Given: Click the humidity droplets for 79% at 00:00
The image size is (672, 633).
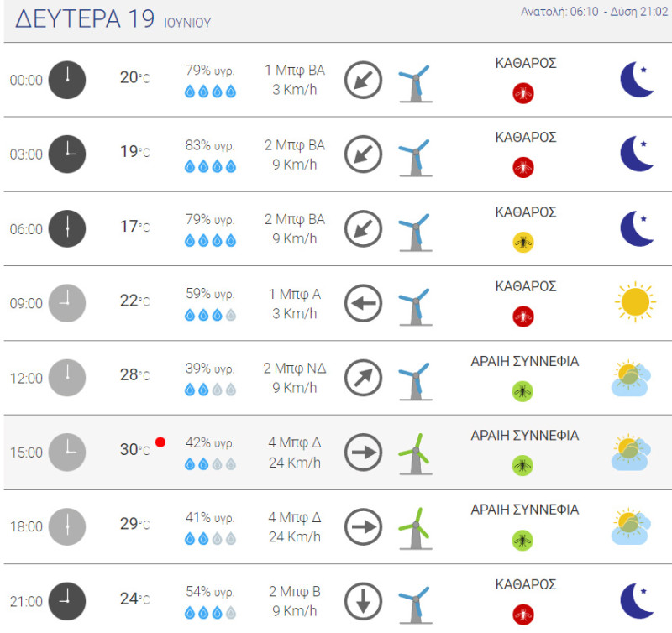Looking at the screenshot, I should tap(210, 92).
